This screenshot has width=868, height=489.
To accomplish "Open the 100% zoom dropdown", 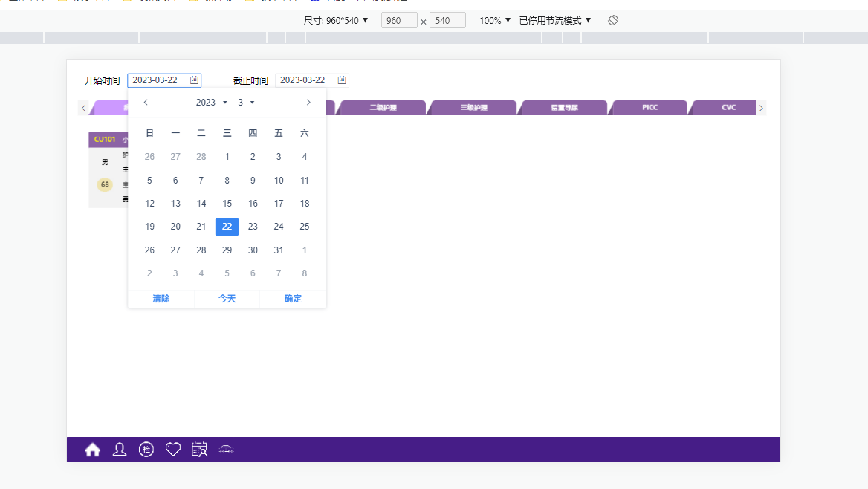I will coord(495,21).
